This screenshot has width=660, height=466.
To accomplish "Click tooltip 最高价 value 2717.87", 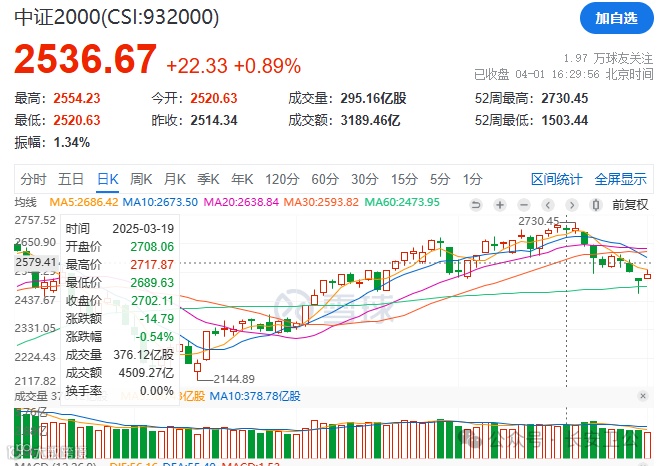I will (x=152, y=265).
